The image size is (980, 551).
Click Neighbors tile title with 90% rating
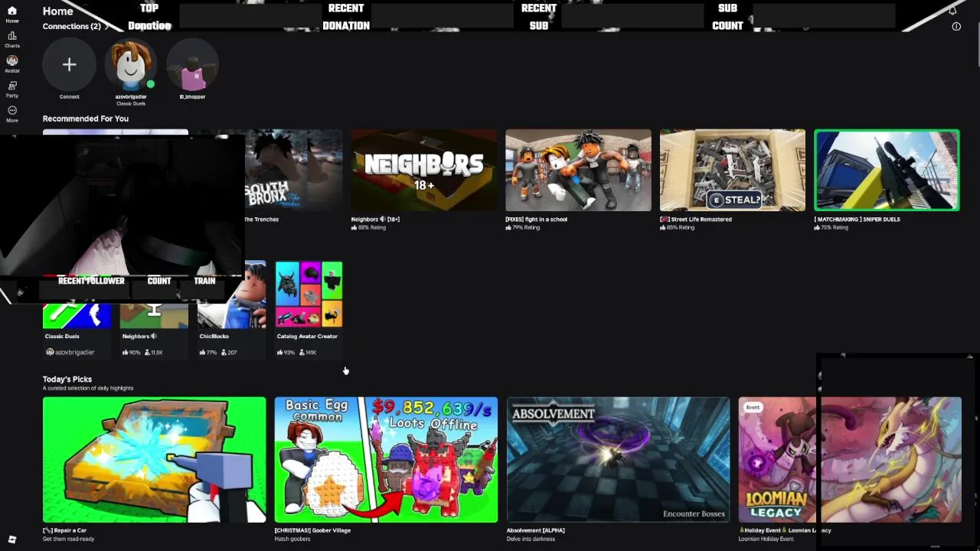coord(139,336)
